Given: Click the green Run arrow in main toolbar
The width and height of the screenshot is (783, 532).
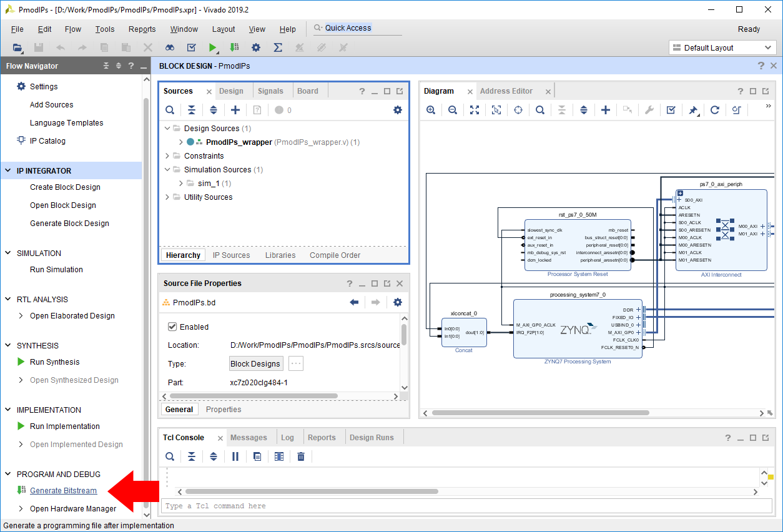Looking at the screenshot, I should click(x=213, y=47).
